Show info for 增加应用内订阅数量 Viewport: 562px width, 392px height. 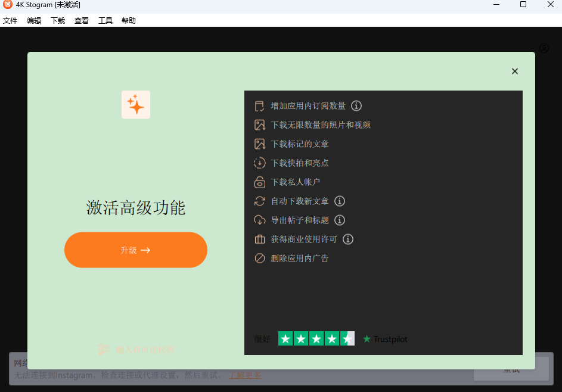click(356, 105)
